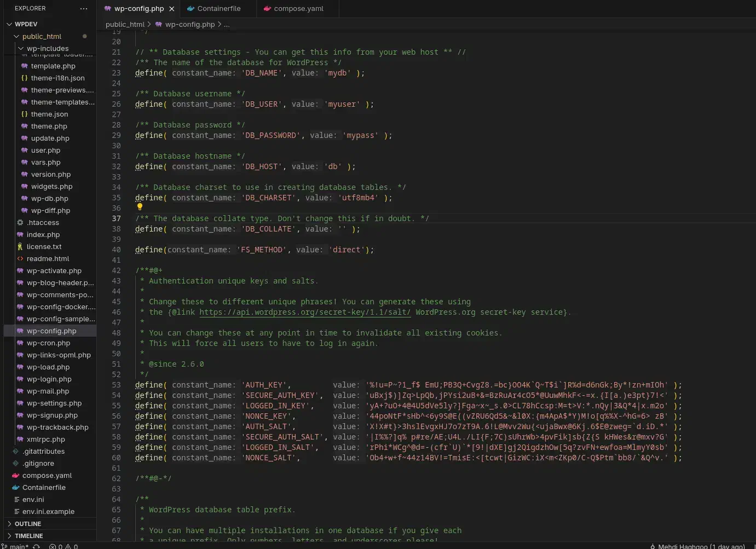Switch to the compose.yaml tab
The width and height of the screenshot is (756, 549).
[298, 9]
